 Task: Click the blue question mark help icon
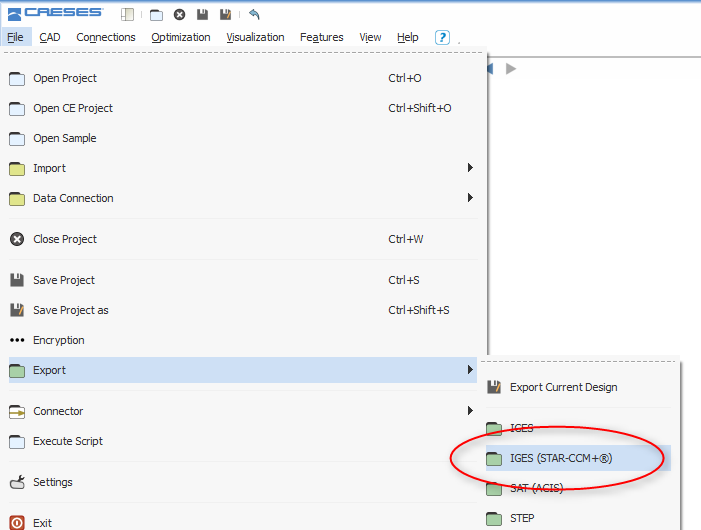pos(442,37)
